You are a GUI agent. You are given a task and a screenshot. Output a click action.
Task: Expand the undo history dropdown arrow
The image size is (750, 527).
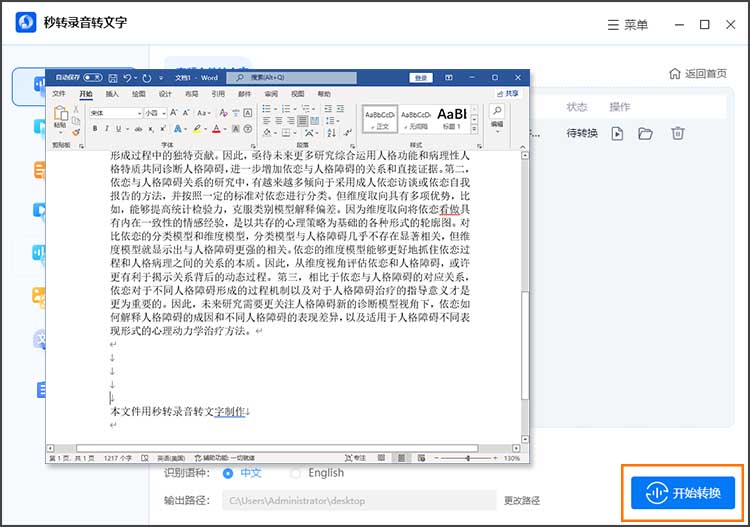[x=136, y=77]
